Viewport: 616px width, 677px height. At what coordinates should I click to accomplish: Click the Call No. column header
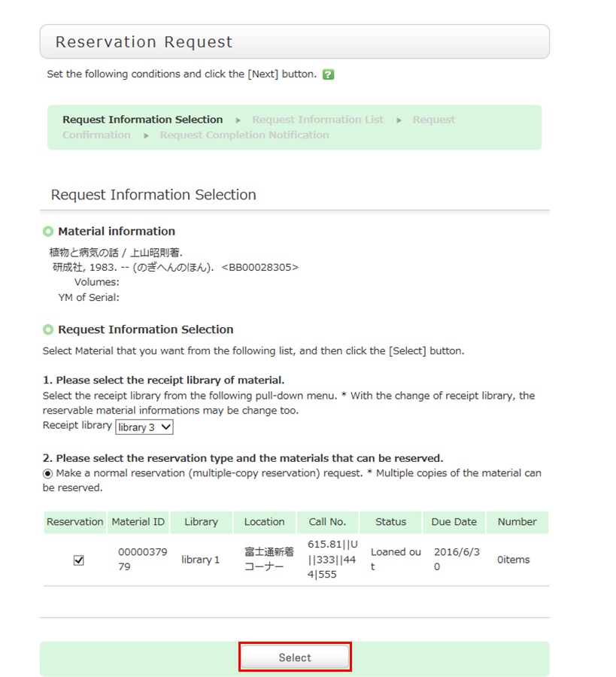pyautogui.click(x=327, y=522)
